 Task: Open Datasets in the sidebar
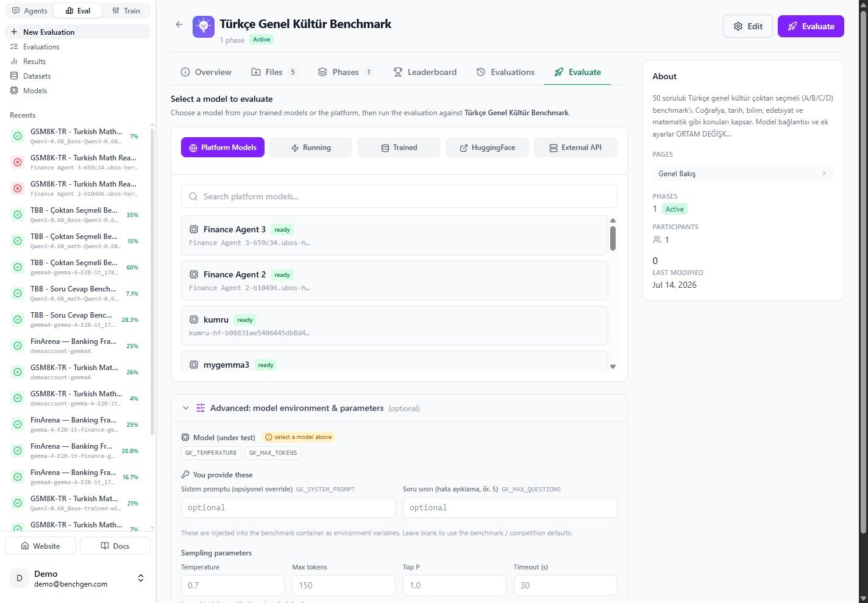77,76
